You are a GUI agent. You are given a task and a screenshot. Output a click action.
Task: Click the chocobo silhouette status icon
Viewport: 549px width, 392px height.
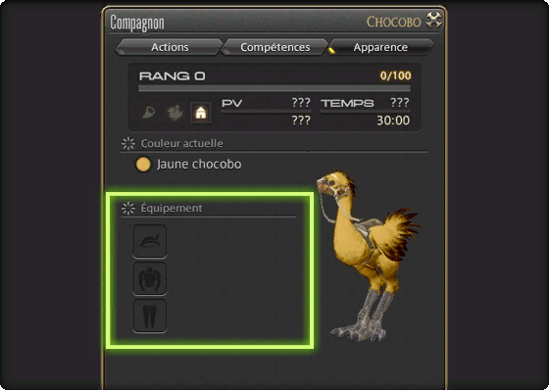point(175,113)
